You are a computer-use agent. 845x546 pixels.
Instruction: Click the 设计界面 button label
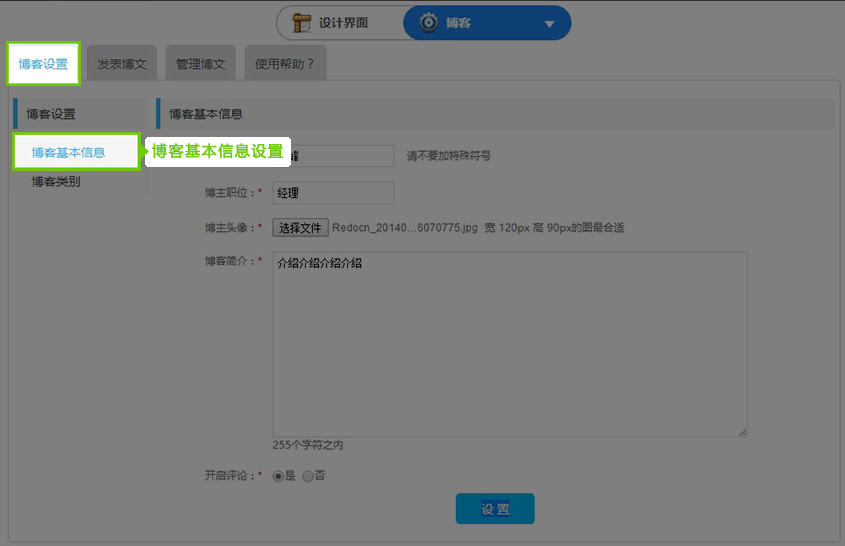coord(343,23)
